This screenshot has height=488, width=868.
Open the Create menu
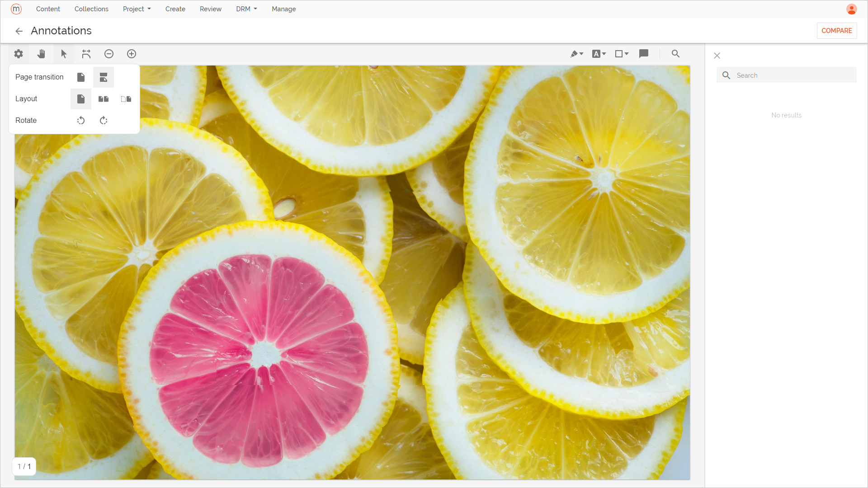pos(175,9)
